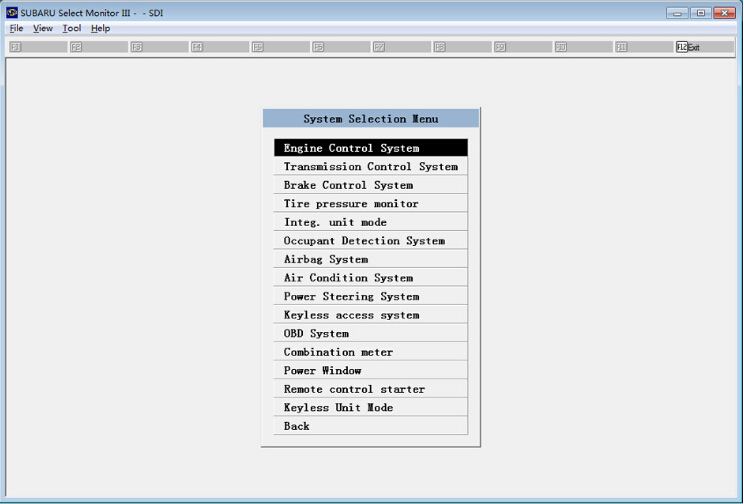Click the disabled F6 toolbar button
This screenshot has height=504, width=744.
click(341, 47)
